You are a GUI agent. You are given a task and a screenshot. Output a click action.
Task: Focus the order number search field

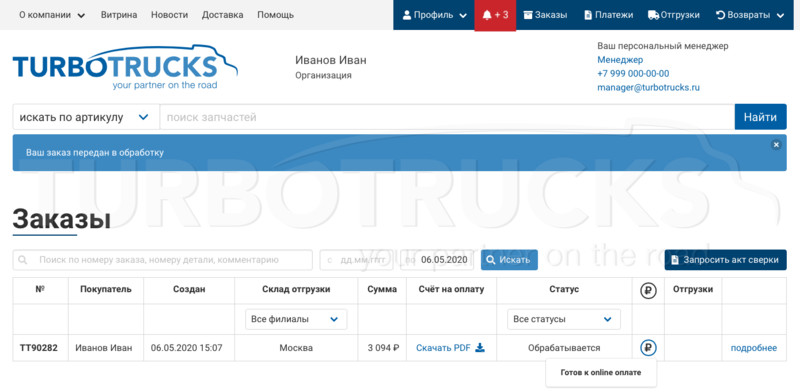[163, 260]
